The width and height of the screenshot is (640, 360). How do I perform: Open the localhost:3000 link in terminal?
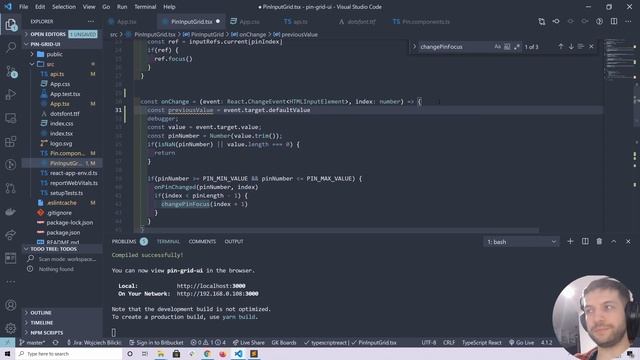point(211,286)
